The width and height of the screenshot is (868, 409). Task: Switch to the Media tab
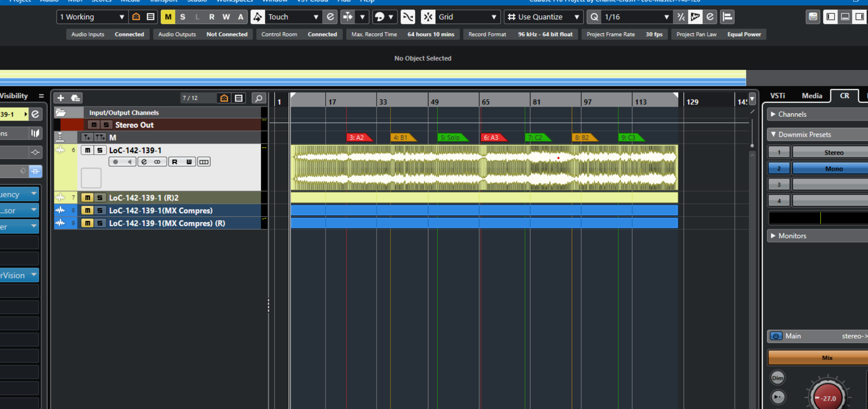[x=812, y=96]
